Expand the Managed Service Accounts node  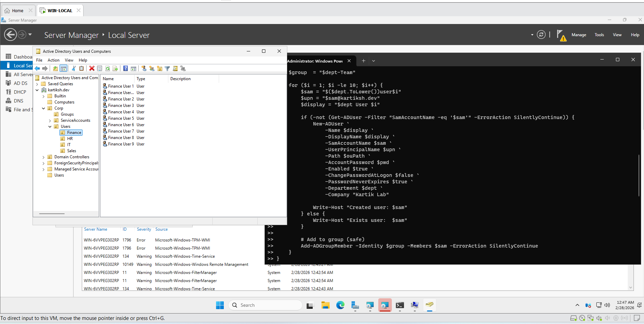click(x=44, y=169)
